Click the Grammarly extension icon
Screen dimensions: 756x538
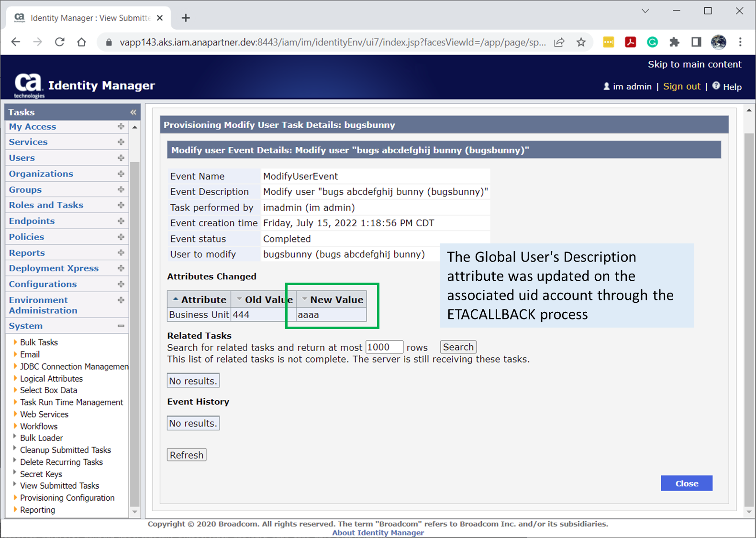click(x=652, y=43)
